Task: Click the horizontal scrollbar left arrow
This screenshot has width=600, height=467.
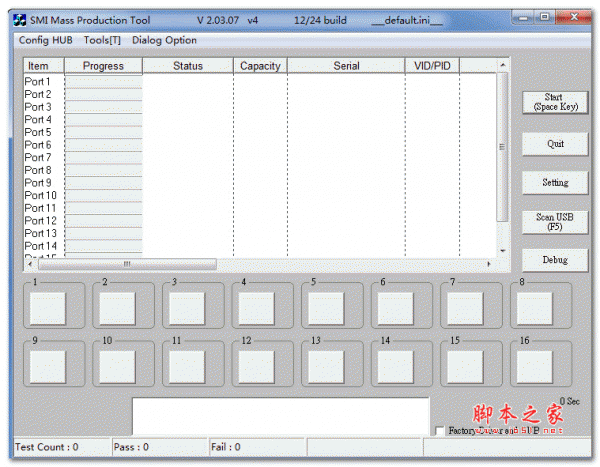Action: coord(30,264)
